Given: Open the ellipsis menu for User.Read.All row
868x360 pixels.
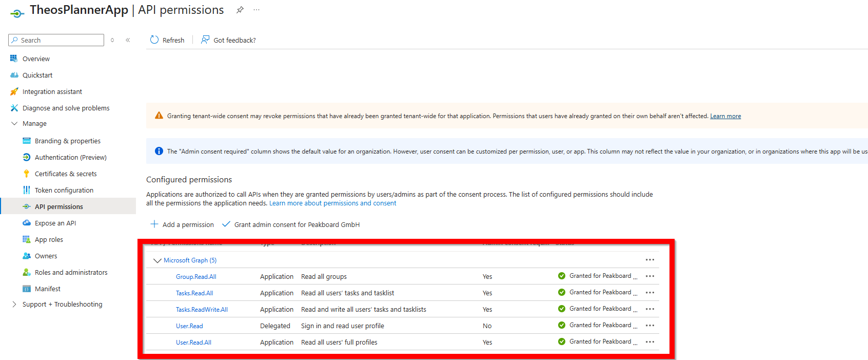Looking at the screenshot, I should point(650,342).
